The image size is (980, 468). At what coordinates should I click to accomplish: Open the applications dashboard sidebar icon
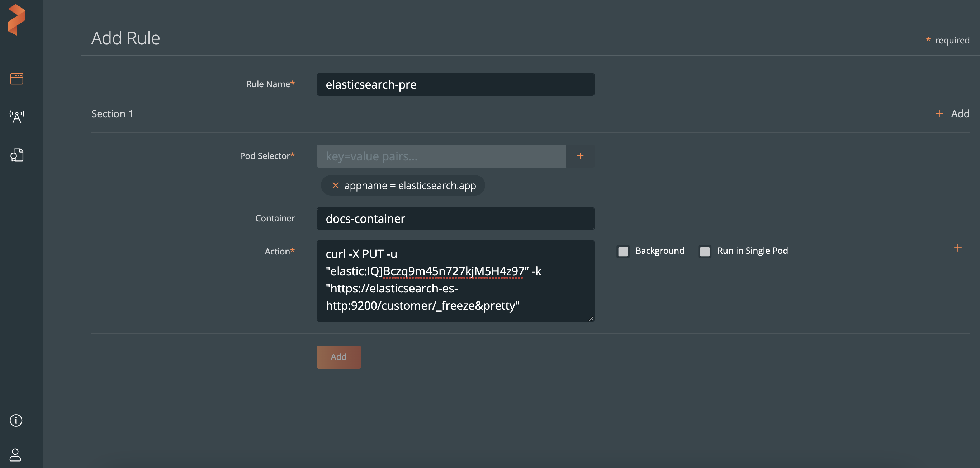17,79
